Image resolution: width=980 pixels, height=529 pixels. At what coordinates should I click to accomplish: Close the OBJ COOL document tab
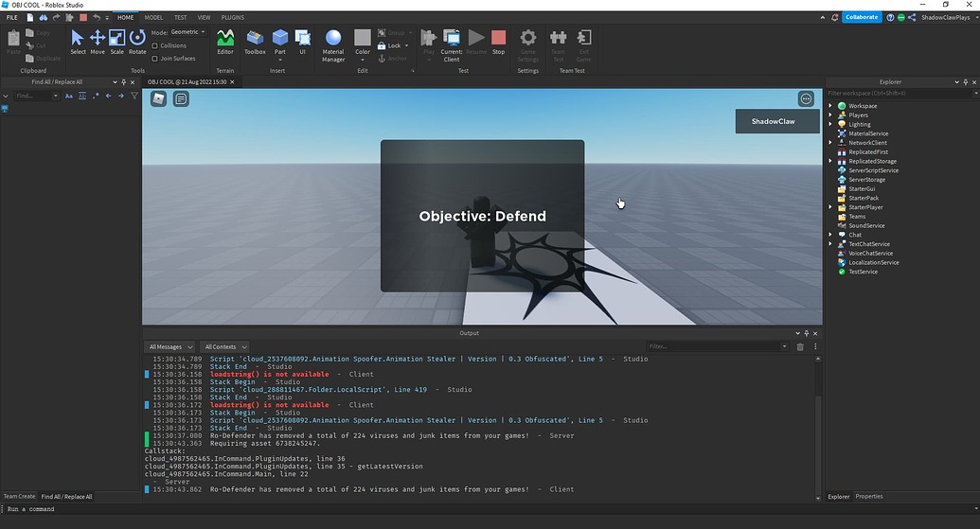233,81
